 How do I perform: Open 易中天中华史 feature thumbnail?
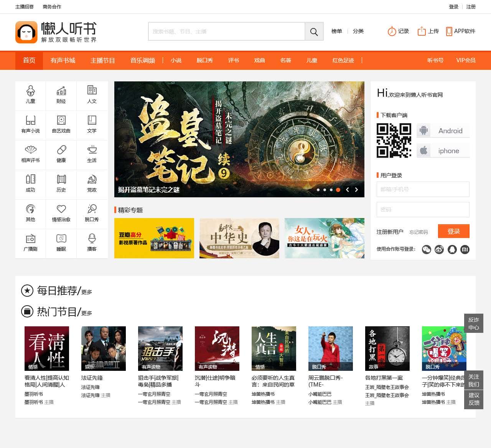coord(239,238)
